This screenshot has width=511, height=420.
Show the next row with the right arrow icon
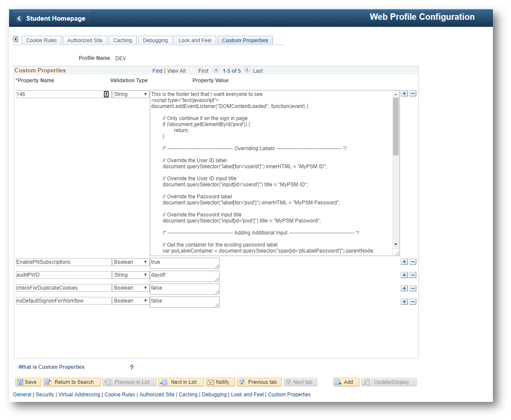[247, 70]
